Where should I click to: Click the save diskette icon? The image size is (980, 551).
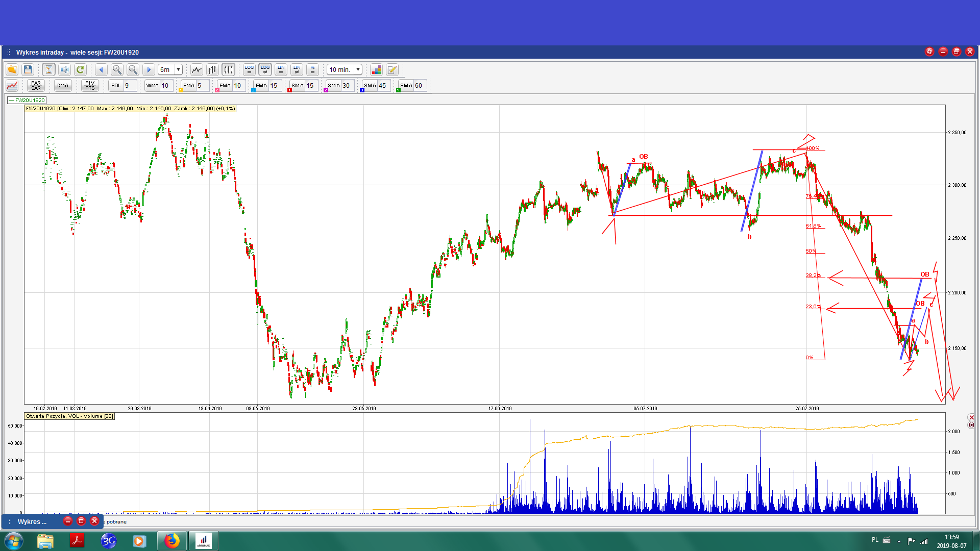coord(28,69)
